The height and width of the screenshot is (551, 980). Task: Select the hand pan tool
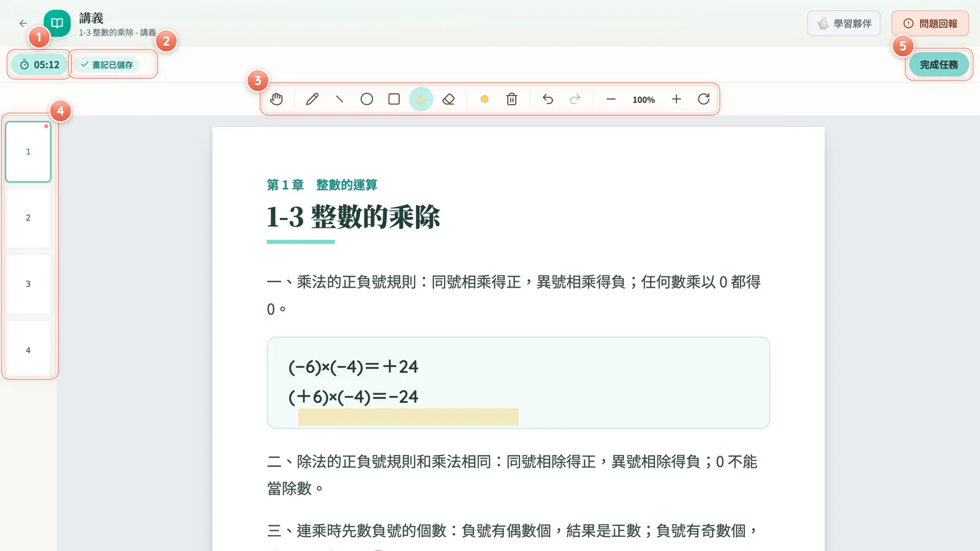tap(277, 99)
